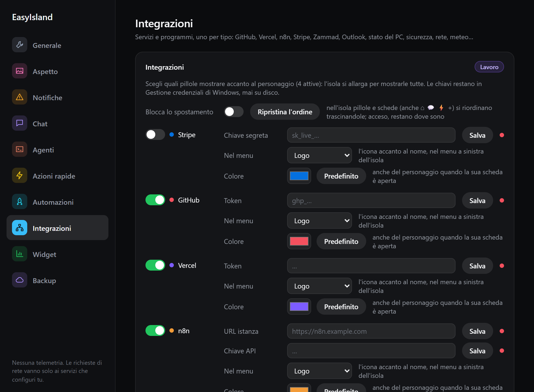Screen dimensions: 534x392
Task: Open the red GitHub color swatch
Action: click(x=299, y=241)
